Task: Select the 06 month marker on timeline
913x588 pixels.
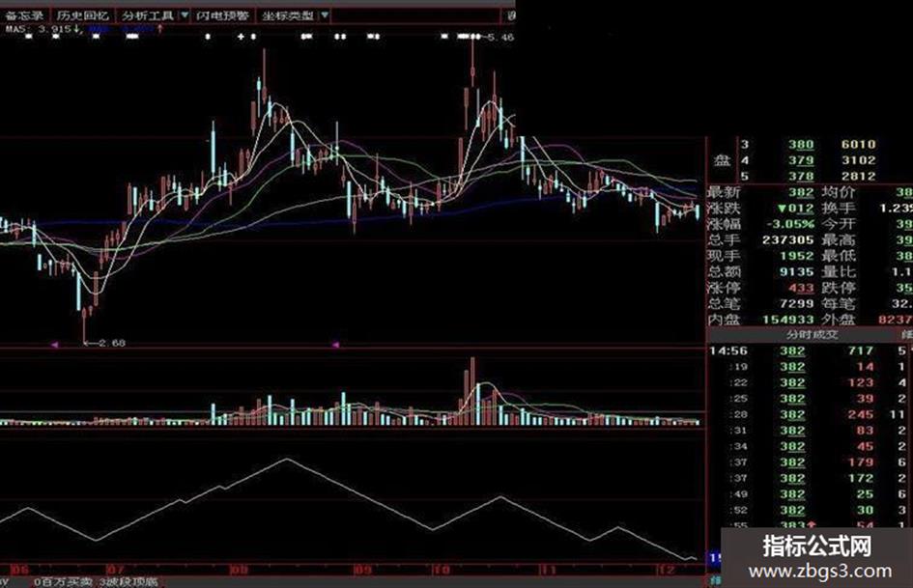Action: click(x=19, y=569)
